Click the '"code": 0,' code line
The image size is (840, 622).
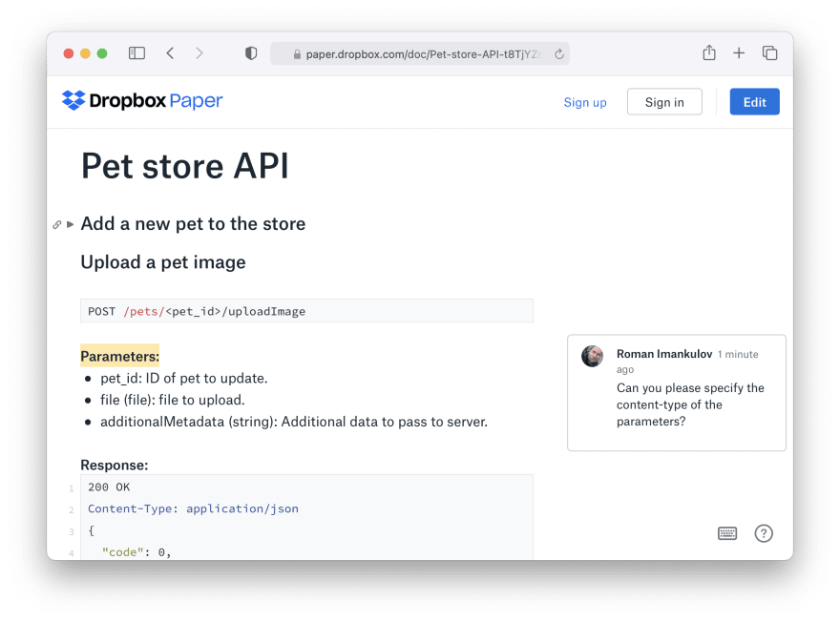(x=136, y=552)
